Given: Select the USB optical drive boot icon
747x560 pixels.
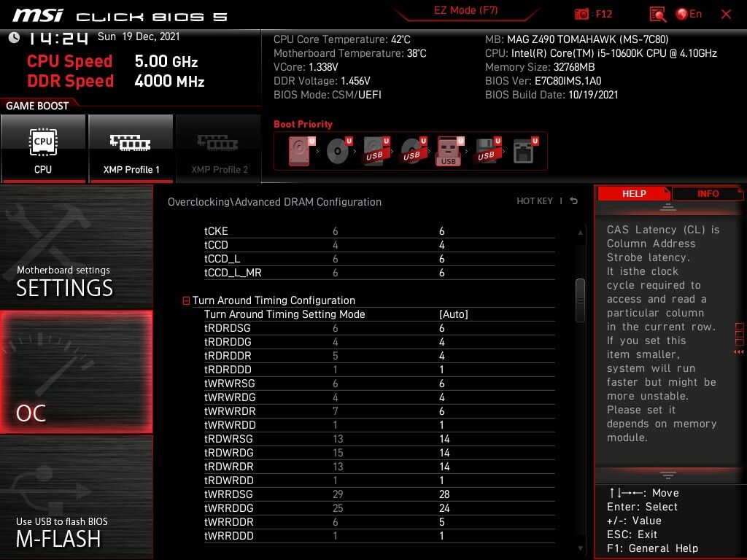Looking at the screenshot, I should (414, 151).
